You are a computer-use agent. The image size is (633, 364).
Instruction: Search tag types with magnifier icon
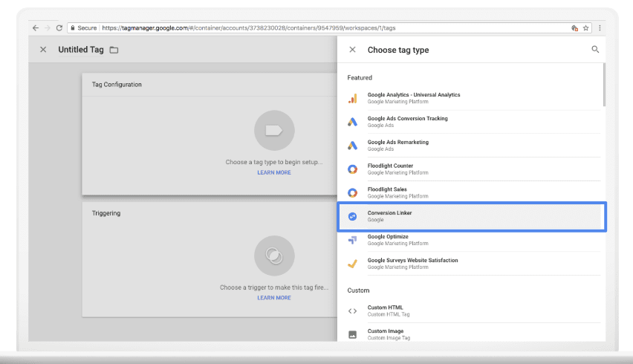595,50
